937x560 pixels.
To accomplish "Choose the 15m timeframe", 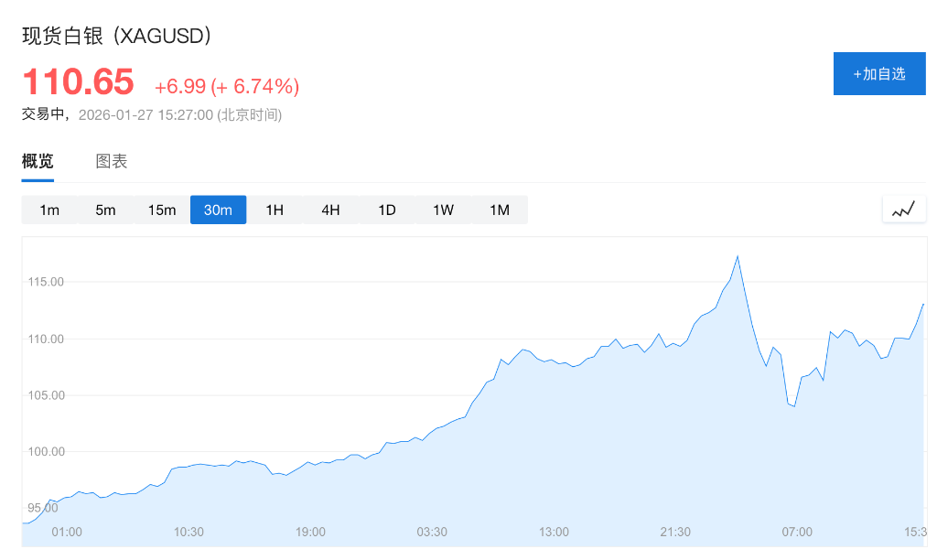I will tap(162, 210).
